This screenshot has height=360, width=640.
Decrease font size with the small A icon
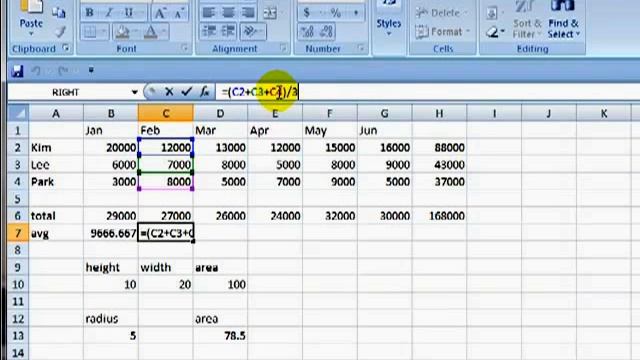click(x=179, y=13)
